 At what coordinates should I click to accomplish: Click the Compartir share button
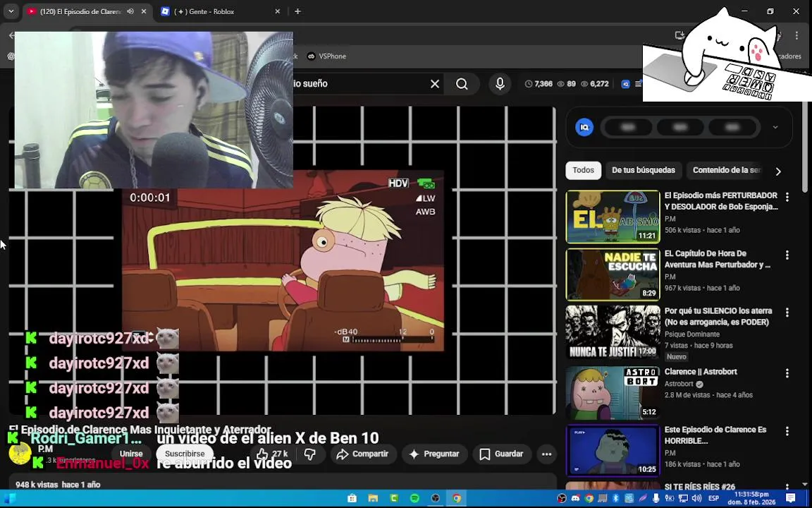(363, 454)
